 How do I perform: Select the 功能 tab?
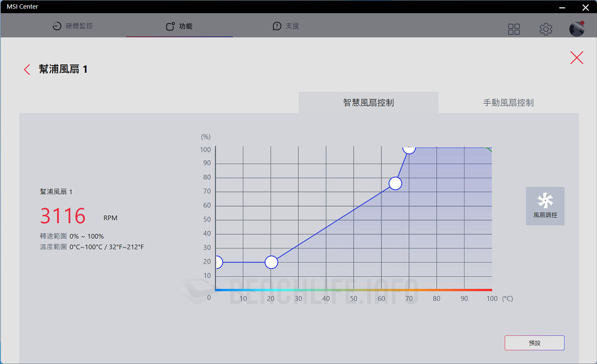coord(179,26)
